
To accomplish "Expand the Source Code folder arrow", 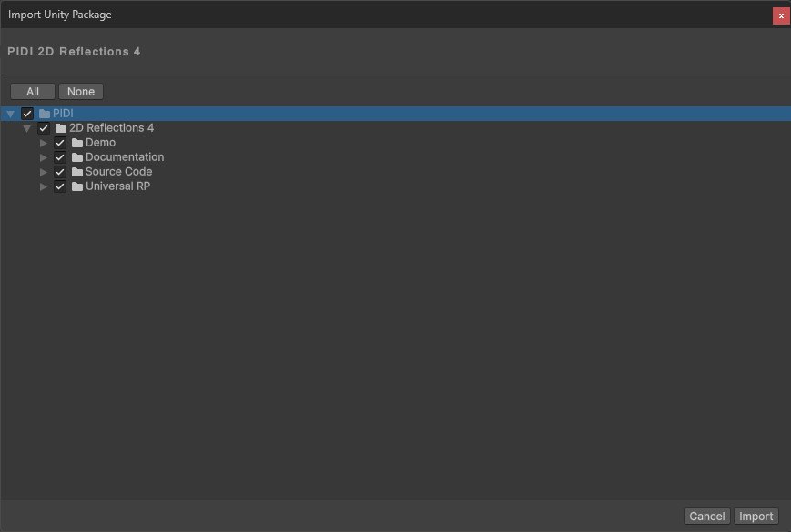I will (x=43, y=172).
